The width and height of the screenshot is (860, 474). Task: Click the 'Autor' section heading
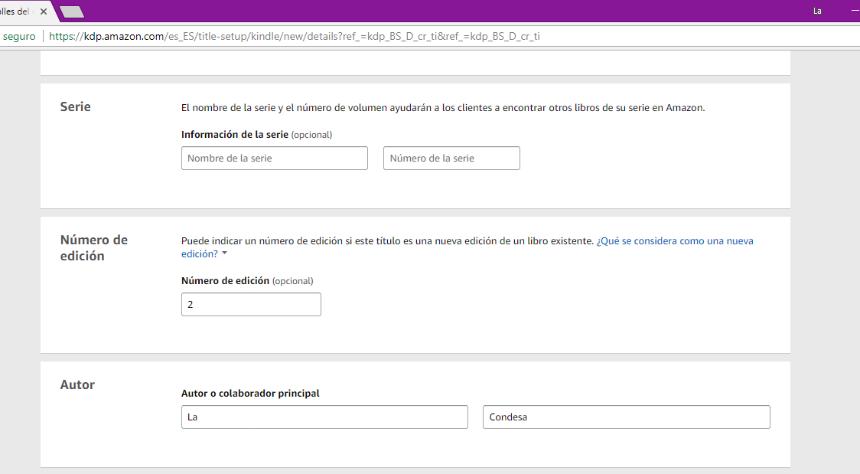[x=77, y=385]
